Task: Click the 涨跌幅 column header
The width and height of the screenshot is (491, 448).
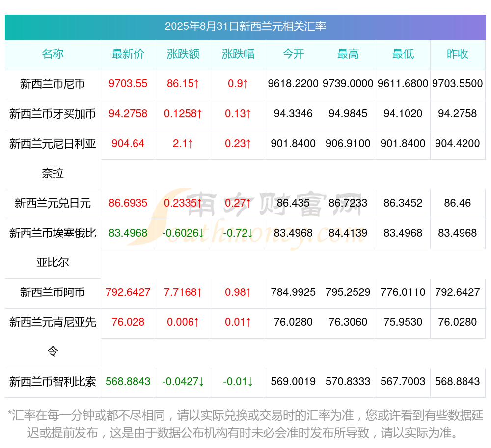Action: pos(238,54)
